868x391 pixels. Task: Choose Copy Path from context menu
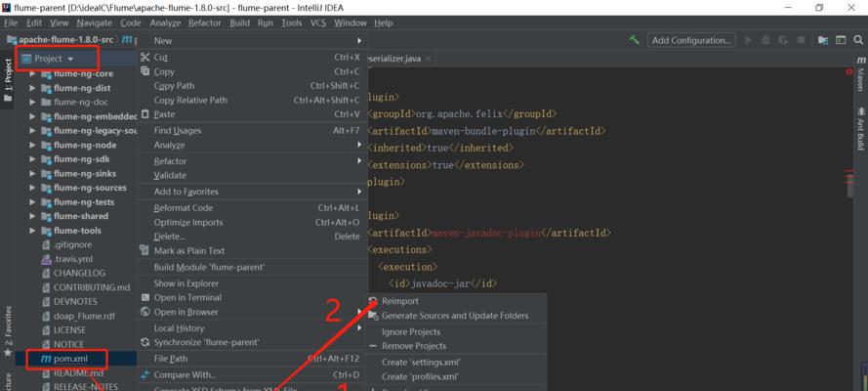click(x=252, y=86)
